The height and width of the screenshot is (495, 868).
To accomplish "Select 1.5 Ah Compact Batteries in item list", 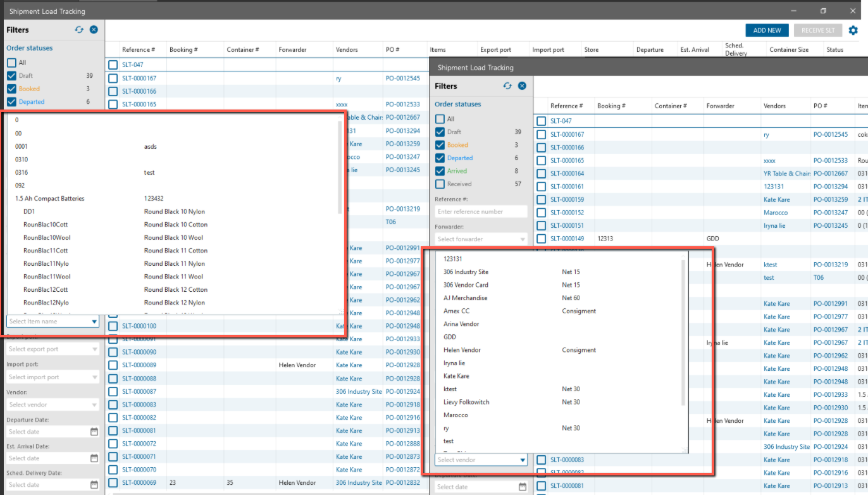I will 50,199.
